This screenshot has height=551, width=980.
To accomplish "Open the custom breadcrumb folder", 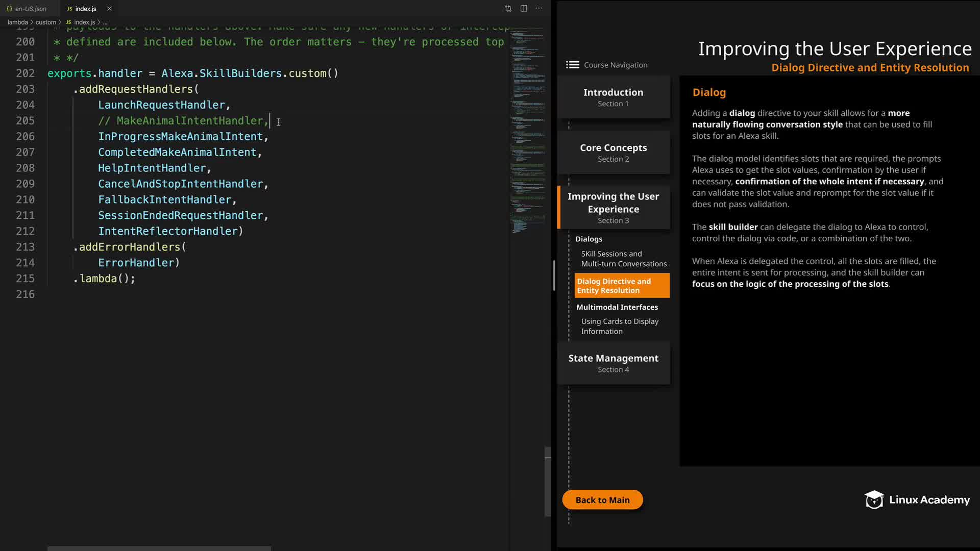I will [x=45, y=22].
